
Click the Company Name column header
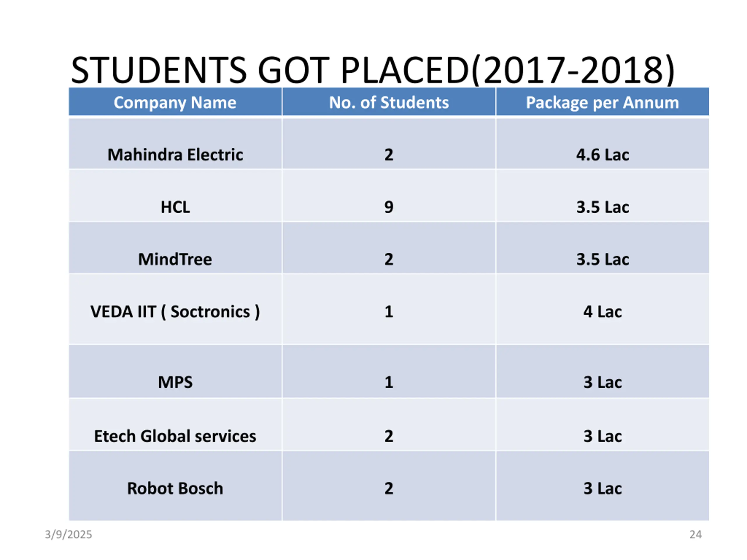point(175,101)
